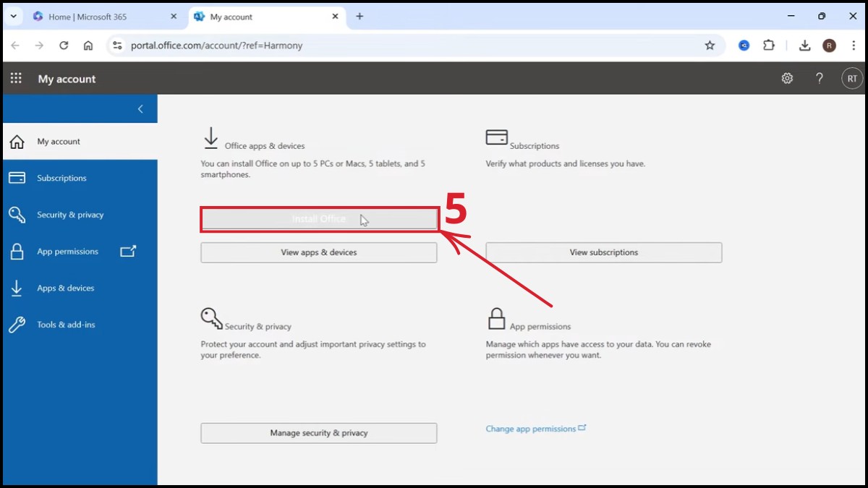Click the App permissions lock icon in sidebar
This screenshot has height=488, width=868.
[x=17, y=252]
